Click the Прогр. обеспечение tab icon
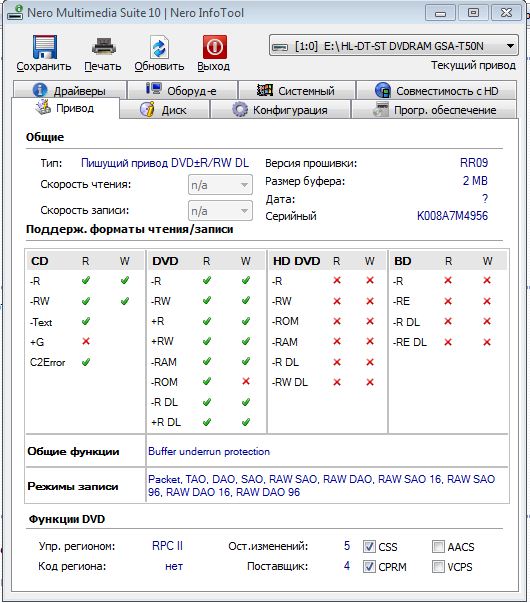This screenshot has height=603, width=530. (x=381, y=110)
